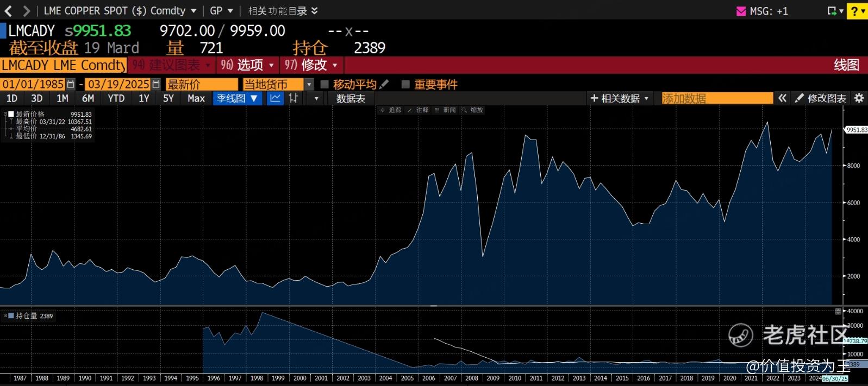Screen dimensions: 868x386
Task: Go forward with the right arrow
Action: pyautogui.click(x=26, y=11)
